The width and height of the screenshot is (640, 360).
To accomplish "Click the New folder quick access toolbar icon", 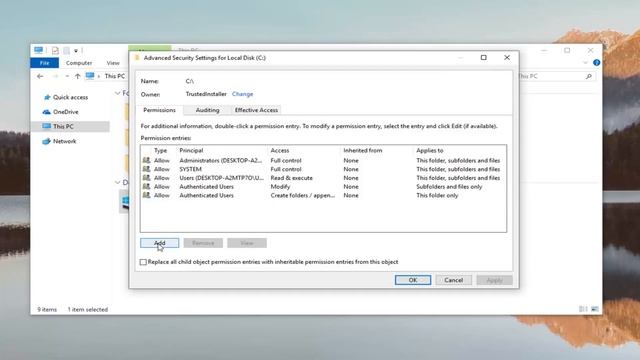I will click(x=66, y=51).
